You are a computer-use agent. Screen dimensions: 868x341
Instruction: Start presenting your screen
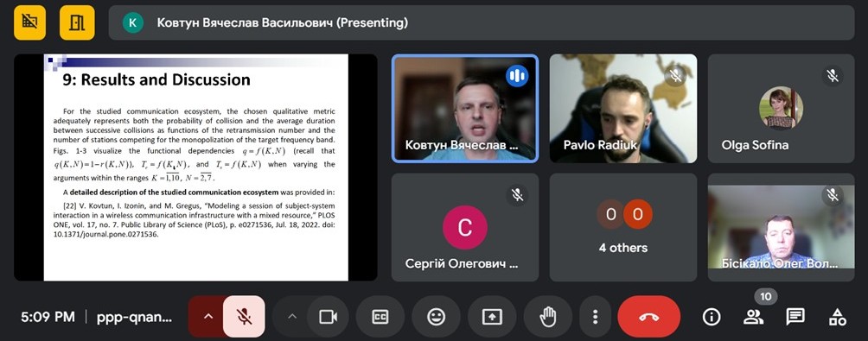492,317
